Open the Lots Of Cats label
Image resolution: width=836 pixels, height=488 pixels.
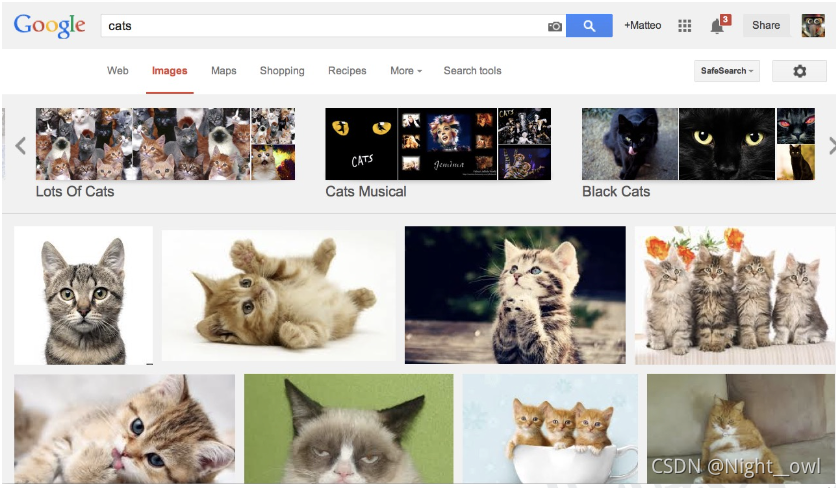75,191
